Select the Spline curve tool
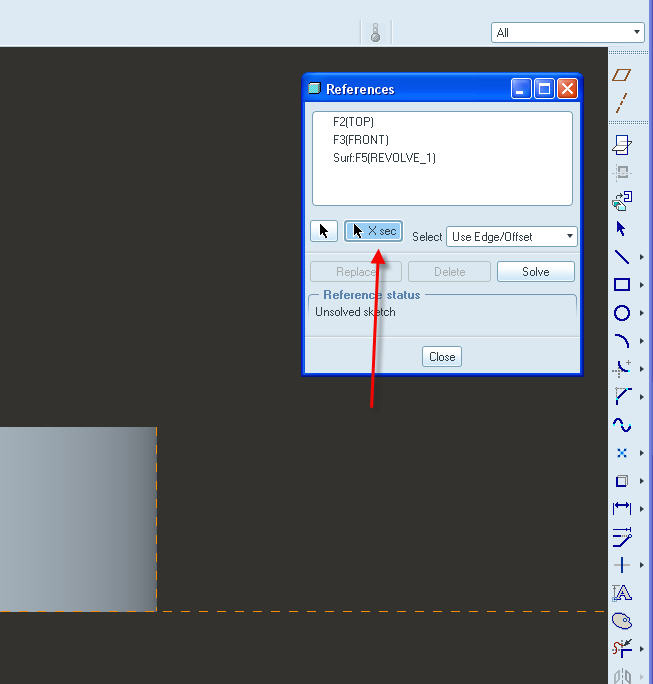The height and width of the screenshot is (684, 653). point(622,424)
